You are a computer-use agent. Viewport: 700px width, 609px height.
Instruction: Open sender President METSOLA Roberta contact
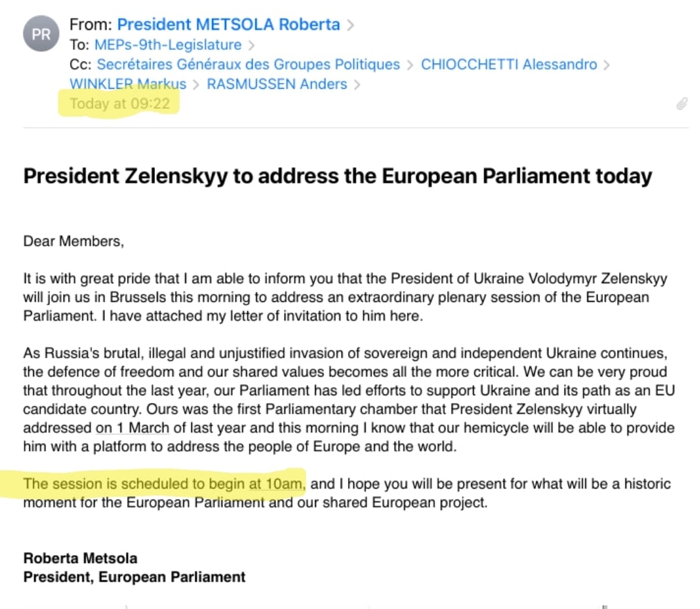228,25
